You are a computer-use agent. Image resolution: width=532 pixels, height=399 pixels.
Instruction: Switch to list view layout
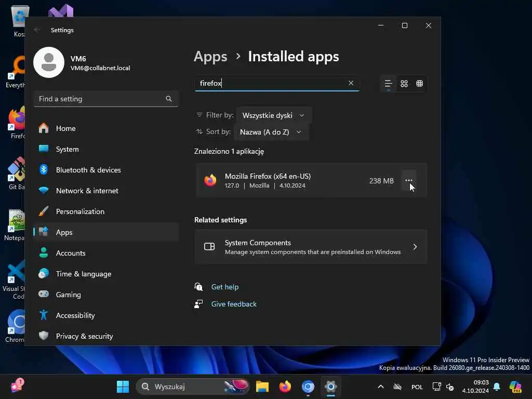click(x=388, y=84)
